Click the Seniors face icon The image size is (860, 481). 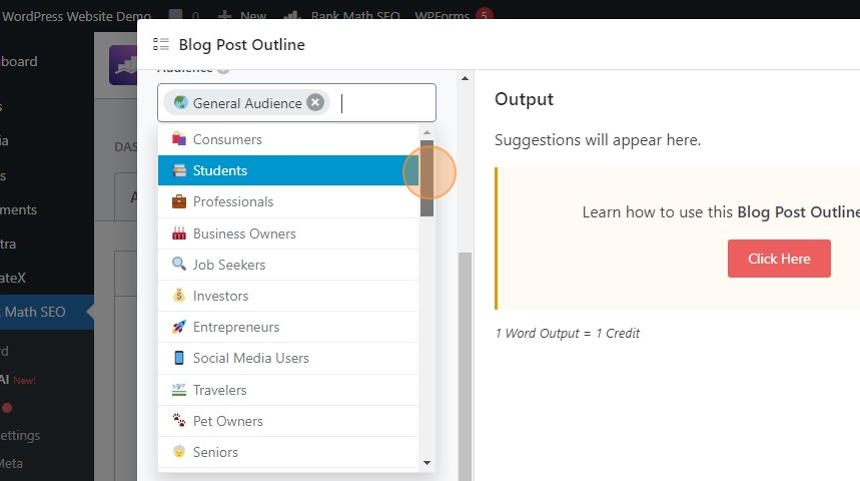tap(179, 452)
